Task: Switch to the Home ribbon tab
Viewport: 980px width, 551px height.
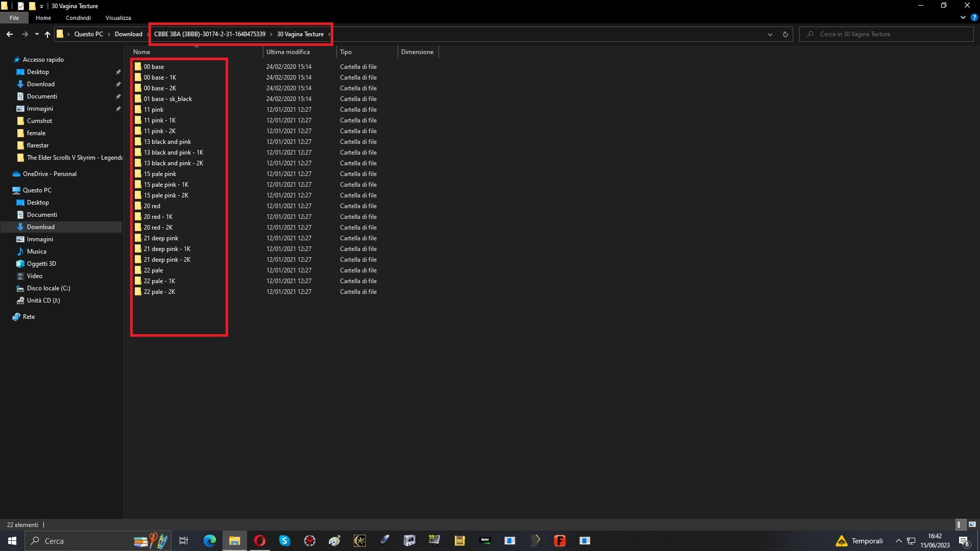Action: coord(43,18)
